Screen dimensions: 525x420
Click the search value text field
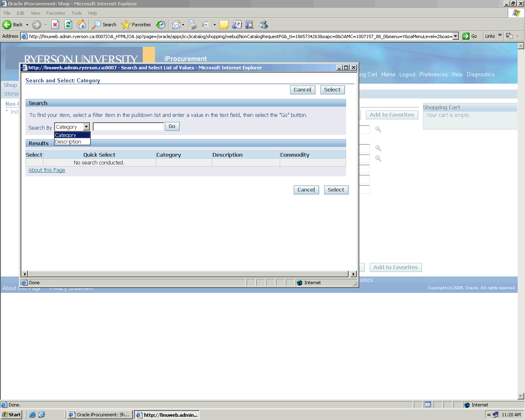128,127
